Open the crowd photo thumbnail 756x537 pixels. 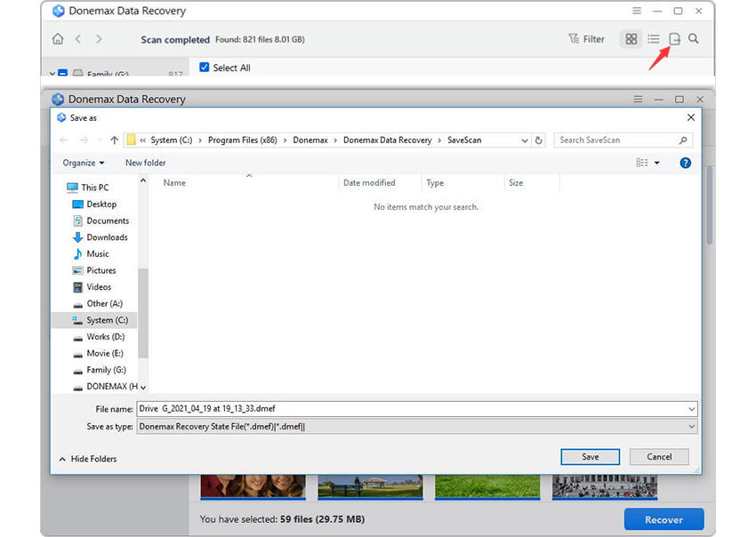[605, 486]
